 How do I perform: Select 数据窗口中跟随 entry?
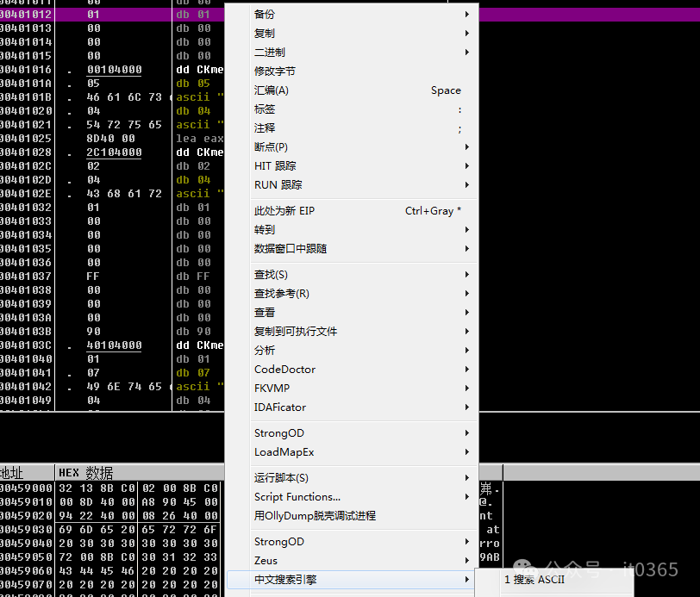[x=291, y=249]
